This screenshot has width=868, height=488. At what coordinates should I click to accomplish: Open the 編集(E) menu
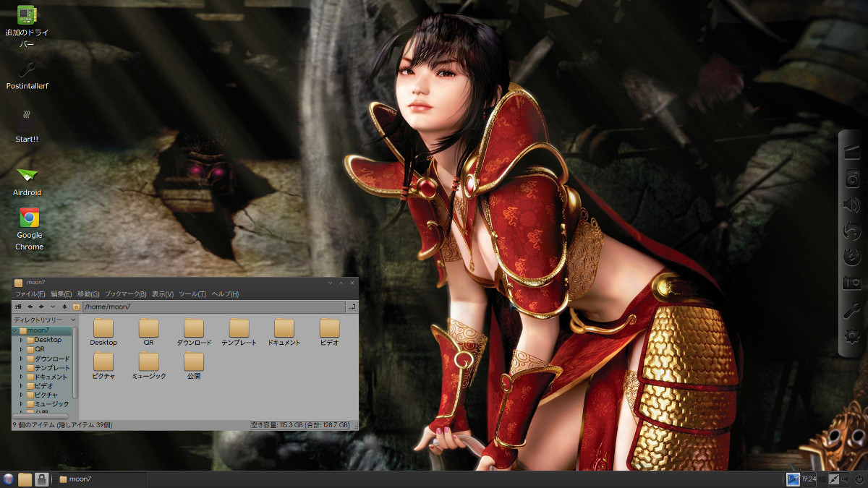point(61,294)
